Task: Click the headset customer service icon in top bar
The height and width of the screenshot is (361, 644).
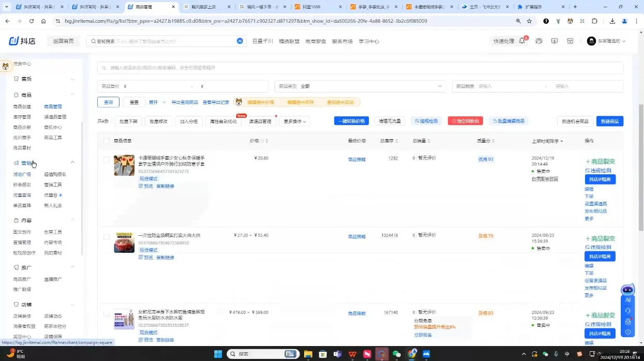Action: tap(538, 41)
